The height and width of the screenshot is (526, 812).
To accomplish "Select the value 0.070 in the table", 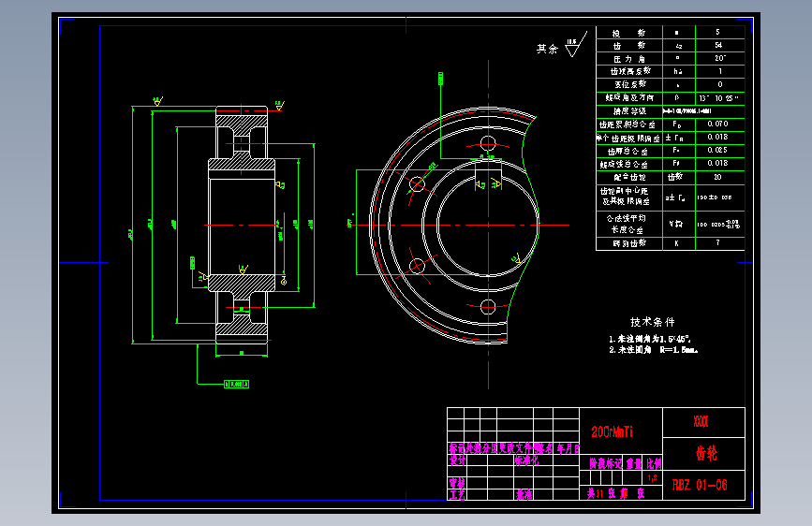I will tap(717, 124).
